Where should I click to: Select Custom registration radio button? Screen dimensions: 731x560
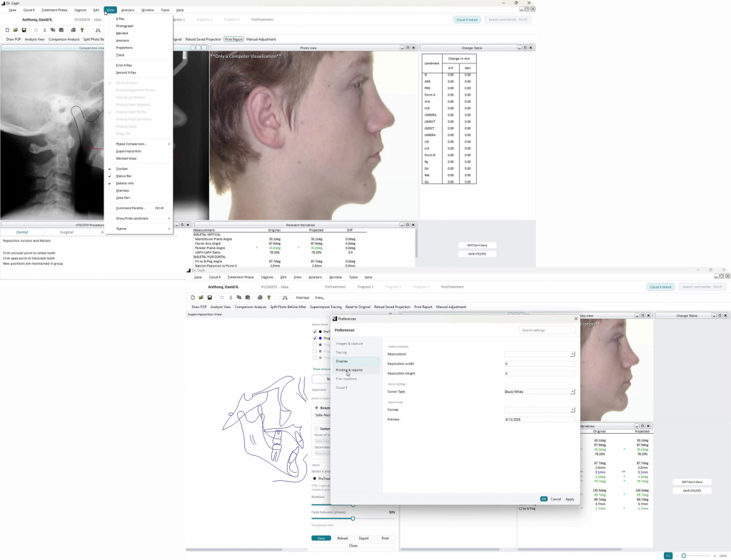[x=316, y=429]
